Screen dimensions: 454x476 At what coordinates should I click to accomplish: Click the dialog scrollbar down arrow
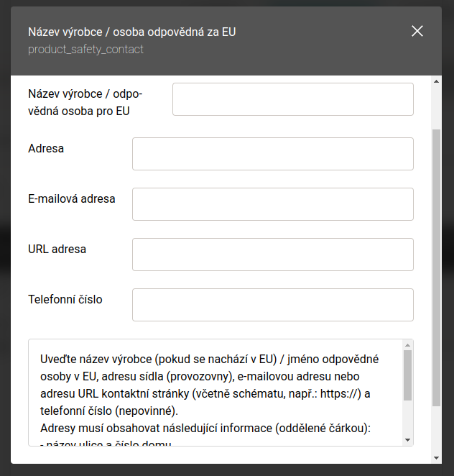(x=436, y=457)
